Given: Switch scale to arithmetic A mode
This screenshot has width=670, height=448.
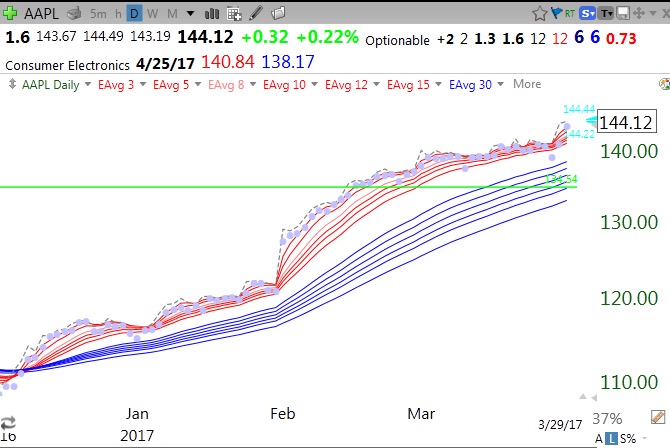Looking at the screenshot, I should (599, 439).
